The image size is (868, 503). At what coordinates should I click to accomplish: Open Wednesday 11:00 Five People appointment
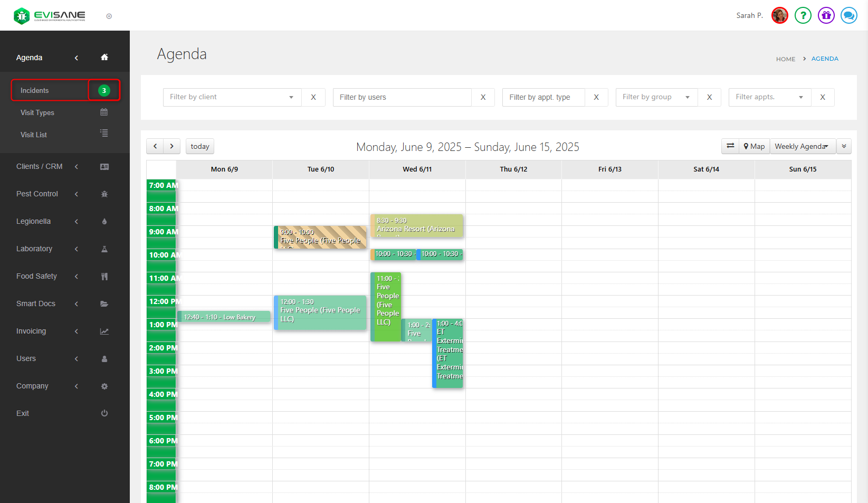coord(386,307)
